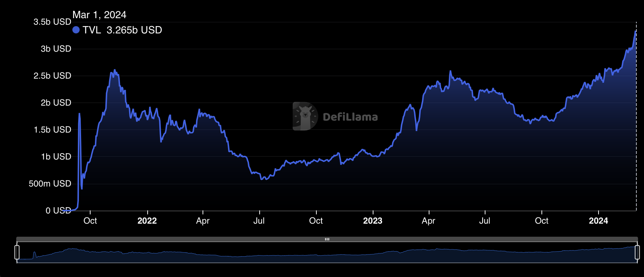Click the "2024" x-axis label
Screen dimensions: 644x277
coord(599,221)
